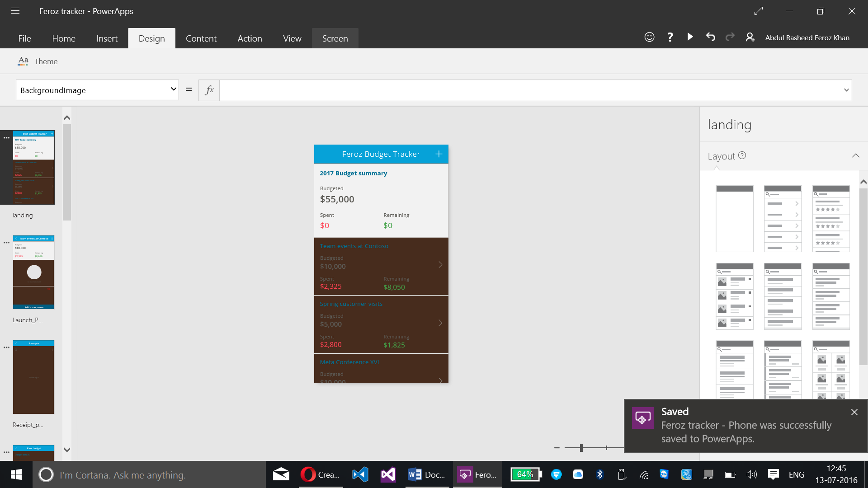
Task: Click in the formula input field
Action: [530, 90]
